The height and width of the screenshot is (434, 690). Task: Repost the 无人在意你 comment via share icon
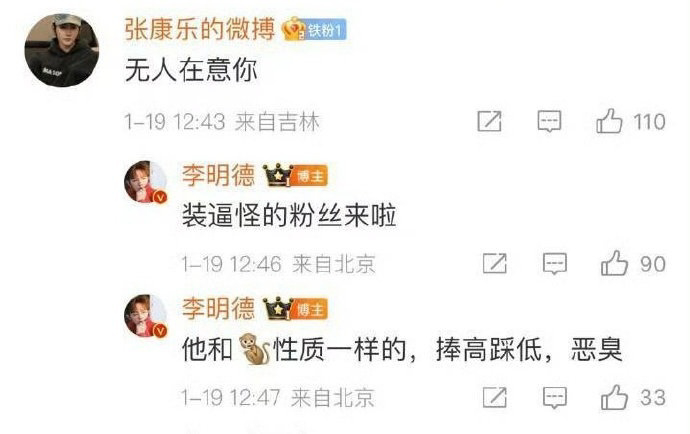[489, 121]
